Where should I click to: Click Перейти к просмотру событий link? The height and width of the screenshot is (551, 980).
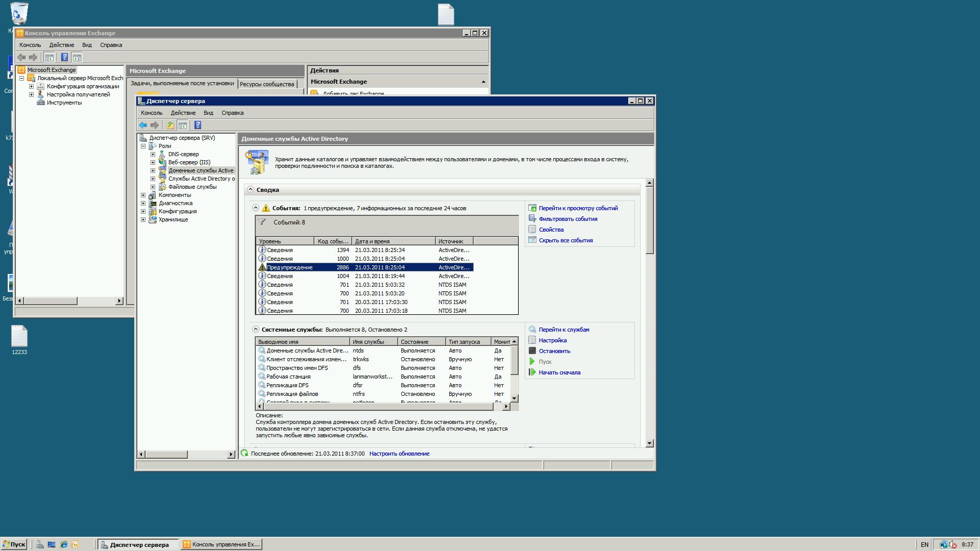578,208
